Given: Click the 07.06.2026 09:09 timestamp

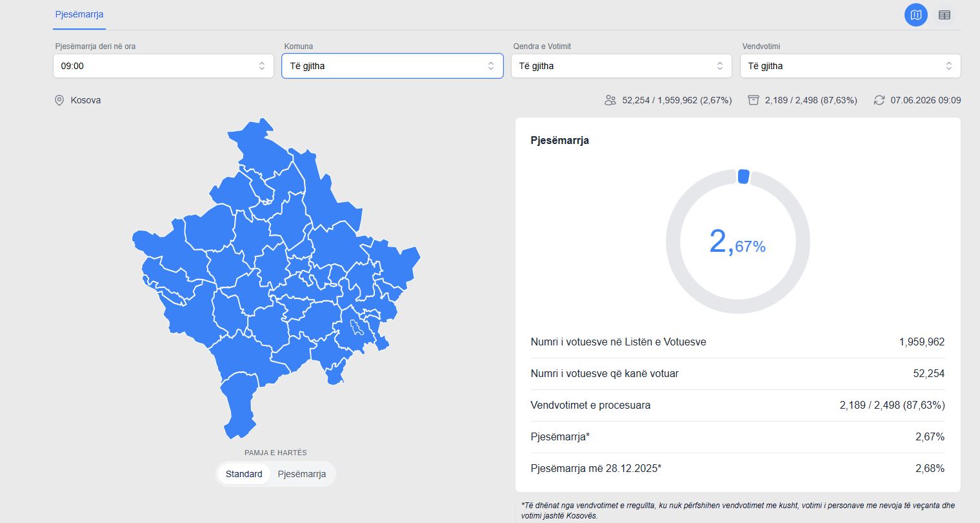Looking at the screenshot, I should 926,100.
